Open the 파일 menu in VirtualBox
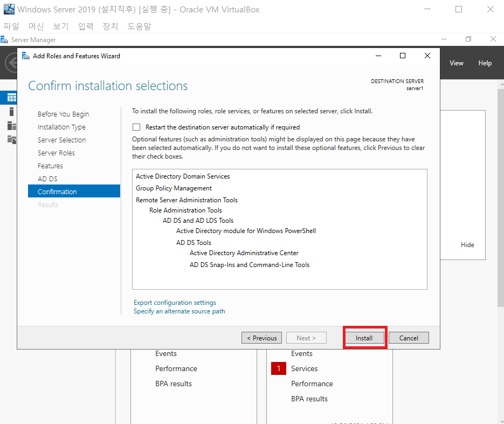The width and height of the screenshot is (504, 424). (x=11, y=26)
